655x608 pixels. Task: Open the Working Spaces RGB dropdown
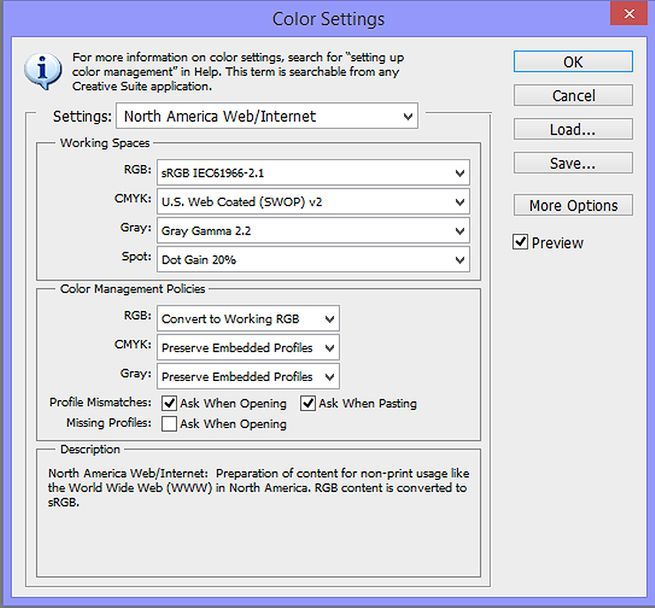[313, 173]
